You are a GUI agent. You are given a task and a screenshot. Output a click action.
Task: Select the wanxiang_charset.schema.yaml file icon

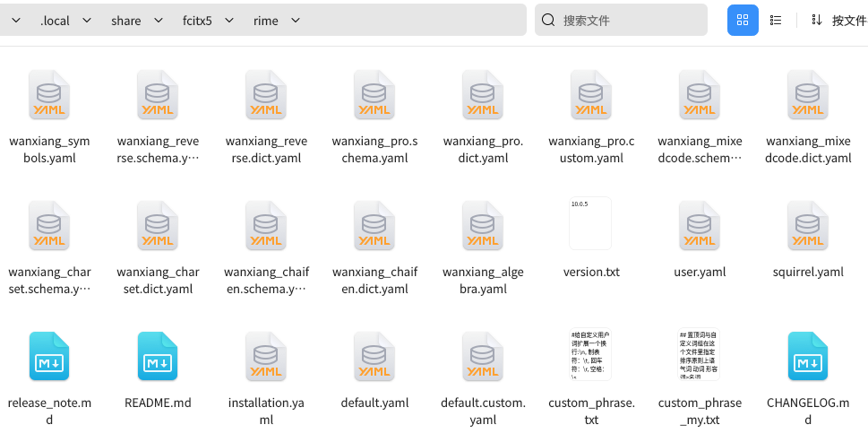(49, 225)
